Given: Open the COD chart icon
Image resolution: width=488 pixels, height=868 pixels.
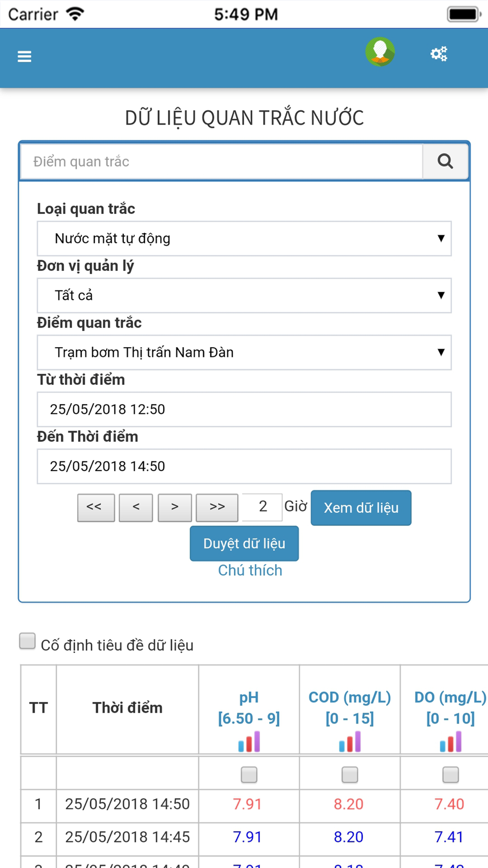Looking at the screenshot, I should coord(350,742).
